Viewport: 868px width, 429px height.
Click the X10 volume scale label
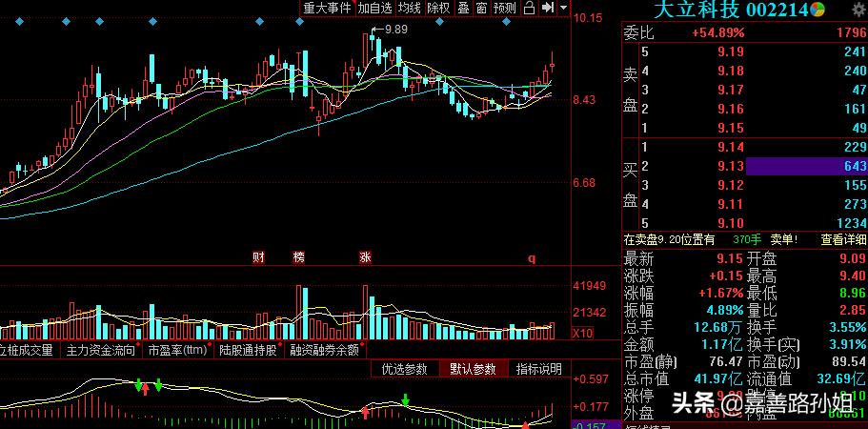pos(583,333)
